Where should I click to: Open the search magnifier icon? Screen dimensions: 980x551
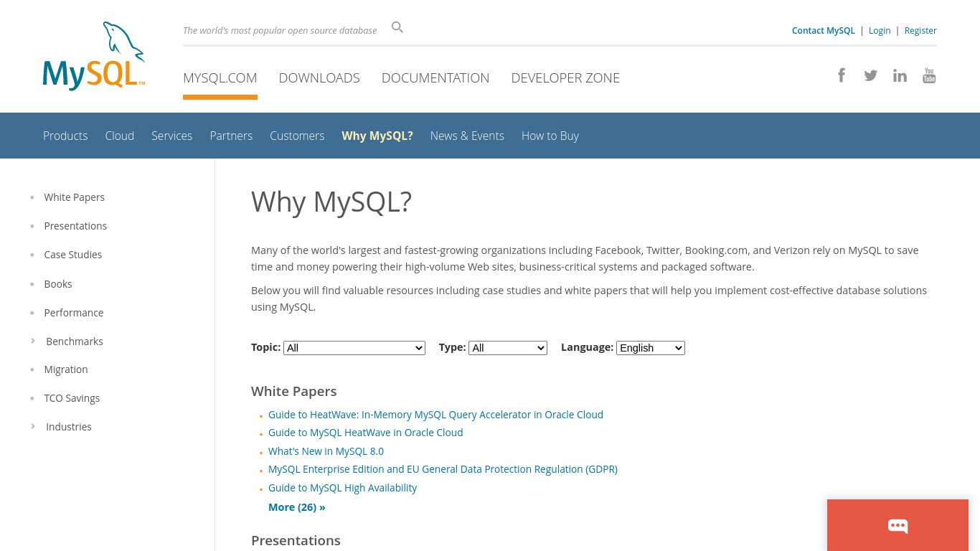[397, 27]
